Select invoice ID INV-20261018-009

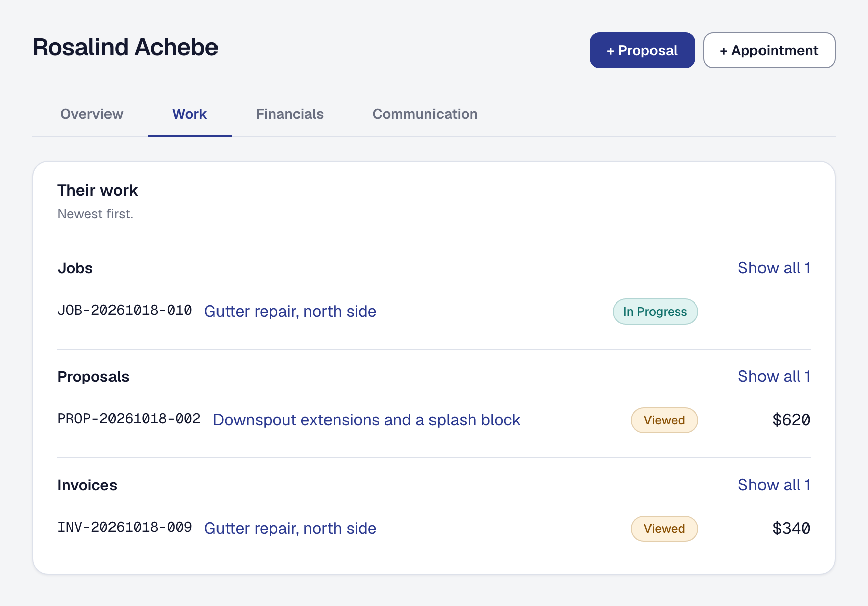coord(125,527)
